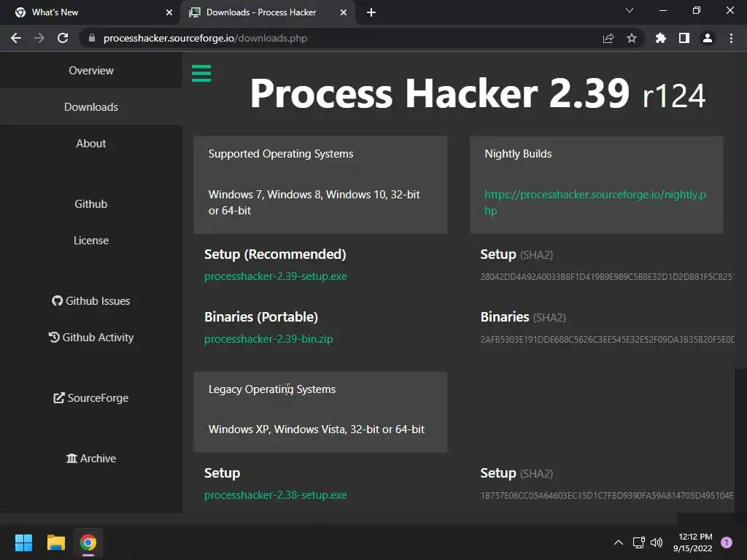The width and height of the screenshot is (747, 560).
Task: Open the Chrome profile avatar
Action: [x=708, y=38]
